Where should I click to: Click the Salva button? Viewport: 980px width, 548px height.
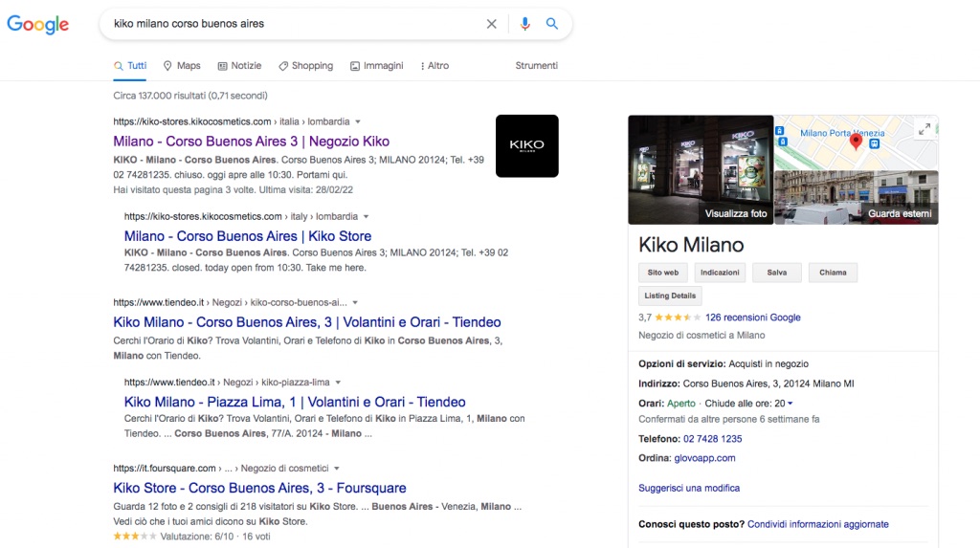click(777, 273)
